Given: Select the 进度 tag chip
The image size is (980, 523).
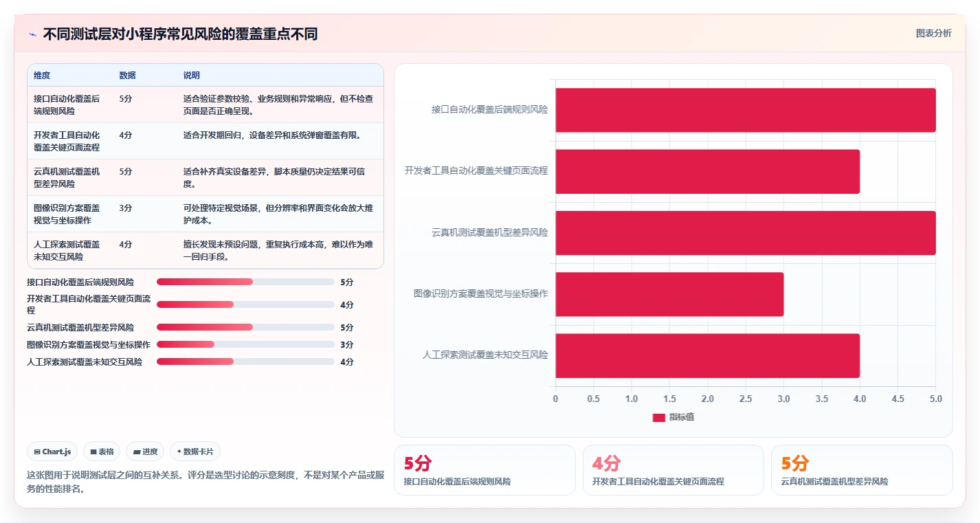Looking at the screenshot, I should 145,452.
